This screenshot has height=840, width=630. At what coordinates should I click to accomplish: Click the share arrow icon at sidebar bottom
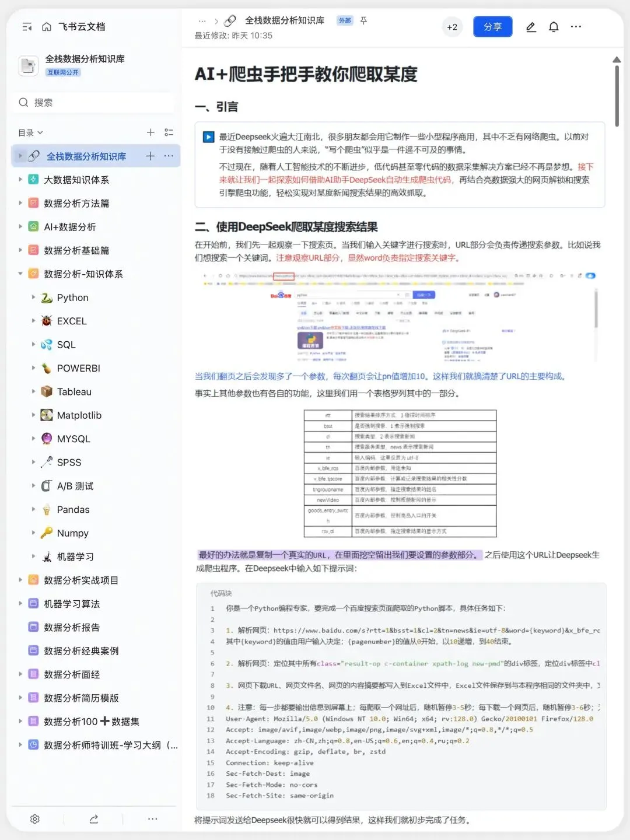[94, 819]
